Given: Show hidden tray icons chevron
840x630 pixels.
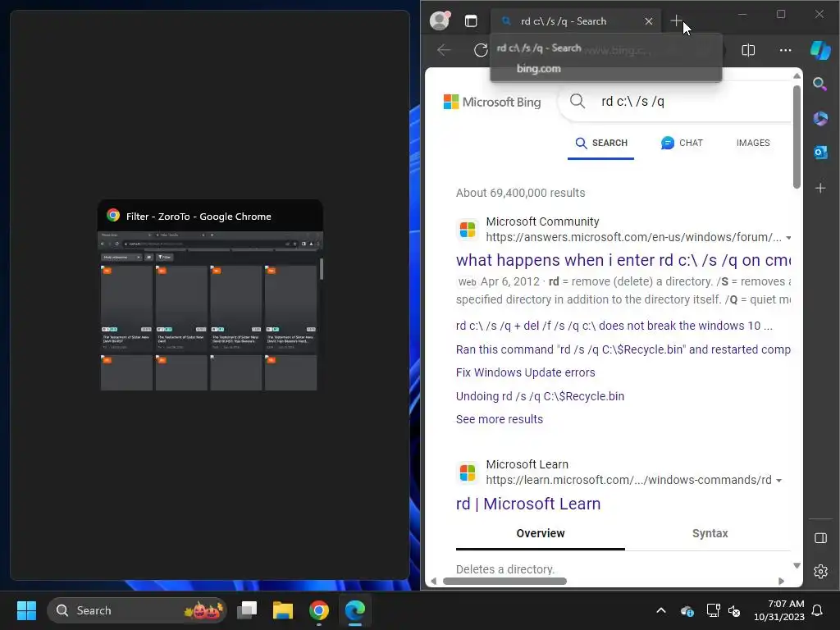Looking at the screenshot, I should click(x=661, y=610).
